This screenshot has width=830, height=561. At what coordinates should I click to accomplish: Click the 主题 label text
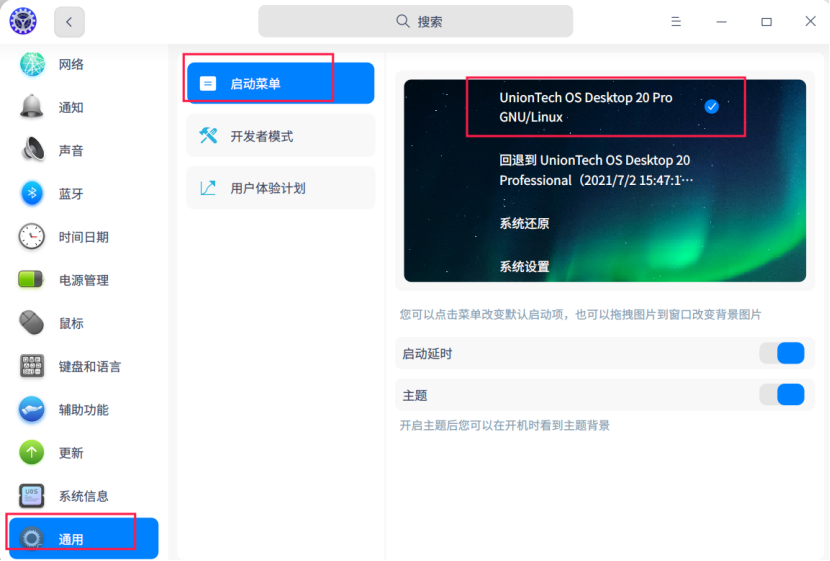pos(414,395)
